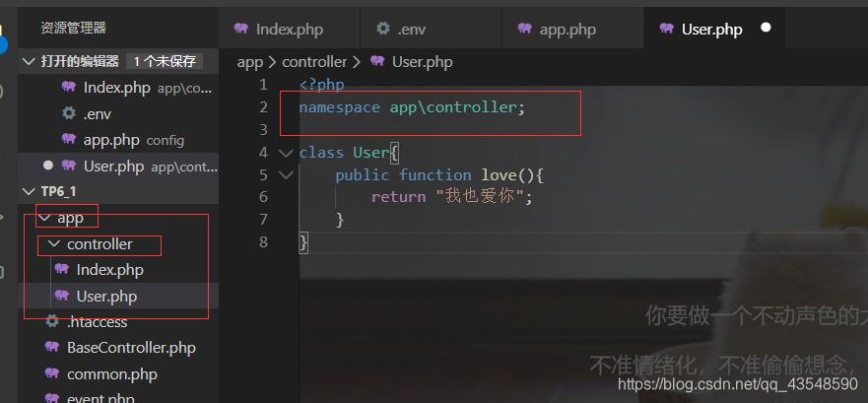Click PHP icon beside User.php in open editors

pos(69,165)
